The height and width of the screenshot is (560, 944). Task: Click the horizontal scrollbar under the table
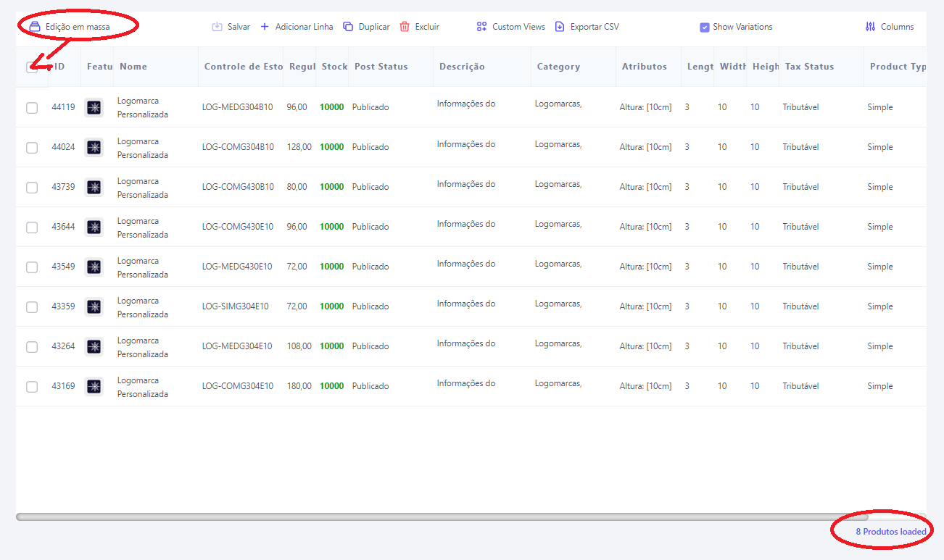(x=442, y=517)
